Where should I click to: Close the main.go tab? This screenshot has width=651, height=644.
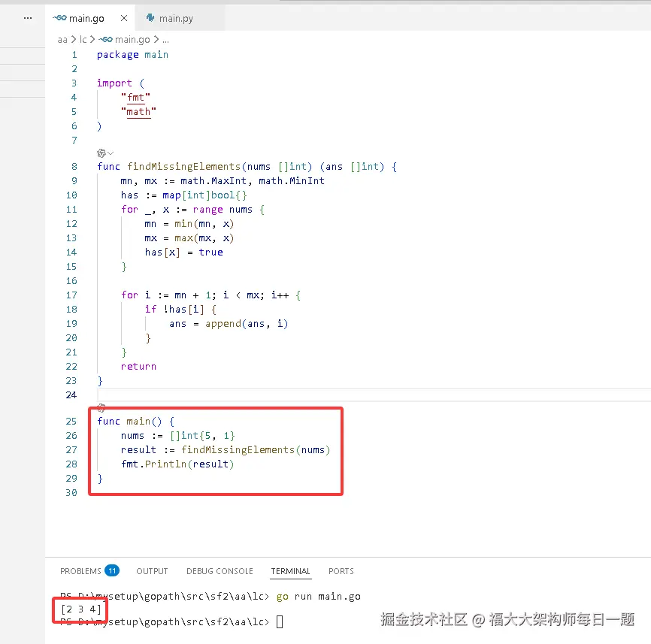tap(124, 18)
